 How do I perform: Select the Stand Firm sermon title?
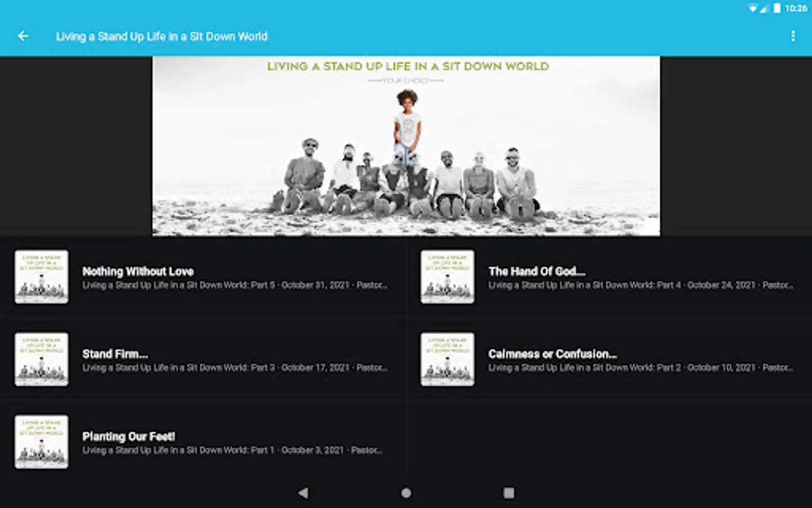[x=115, y=354]
